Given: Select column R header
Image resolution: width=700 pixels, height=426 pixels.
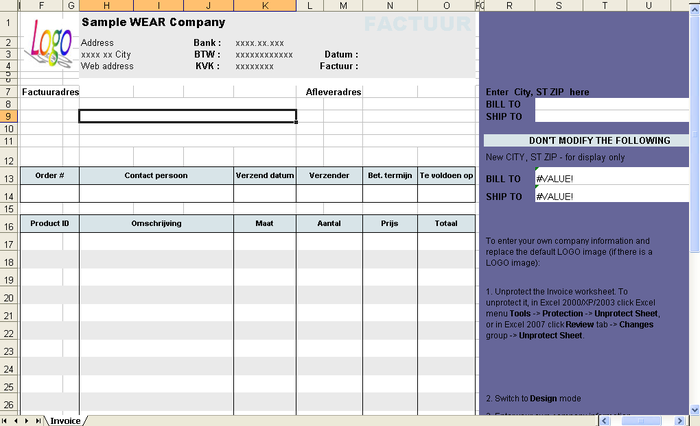Looking at the screenshot, I should (x=509, y=5).
